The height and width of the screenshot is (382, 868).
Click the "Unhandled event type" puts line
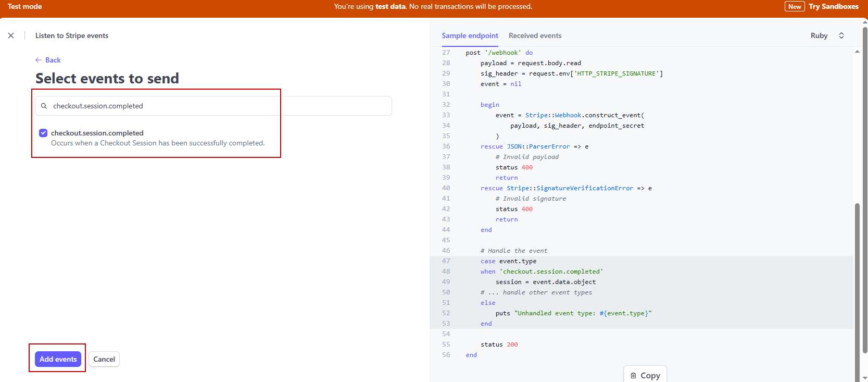click(x=573, y=313)
